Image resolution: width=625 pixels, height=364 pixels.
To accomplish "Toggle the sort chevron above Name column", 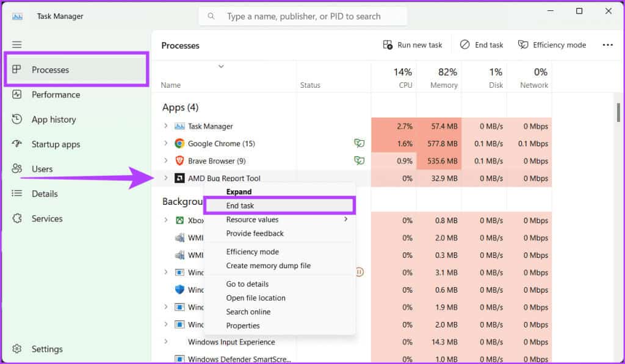I will 221,66.
